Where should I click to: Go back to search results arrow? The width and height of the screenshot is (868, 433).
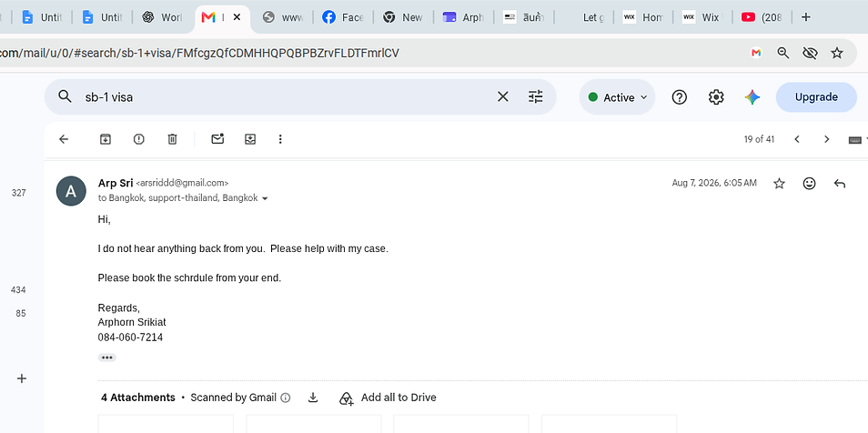coord(64,139)
